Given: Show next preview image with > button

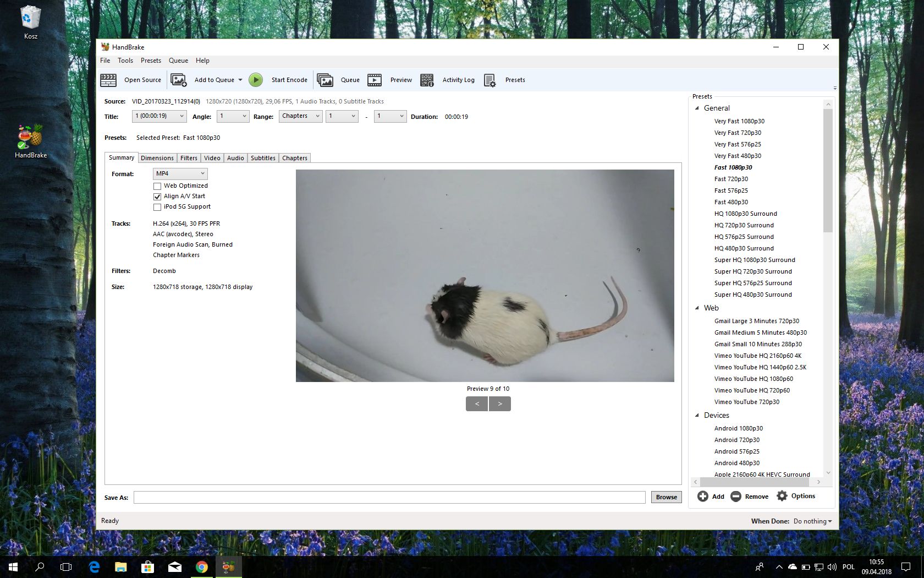Looking at the screenshot, I should coord(499,404).
